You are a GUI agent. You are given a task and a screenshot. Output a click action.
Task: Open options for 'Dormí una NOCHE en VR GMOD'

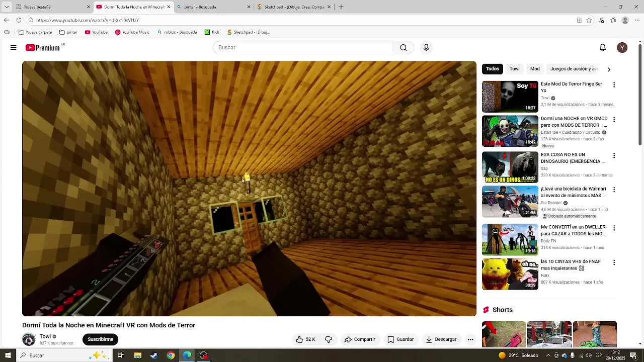coord(614,119)
